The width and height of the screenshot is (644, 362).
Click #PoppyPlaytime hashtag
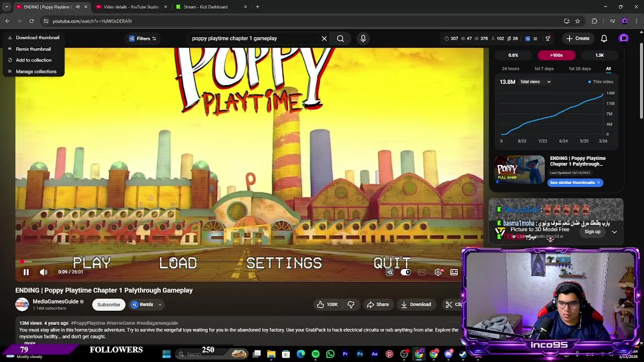88,323
